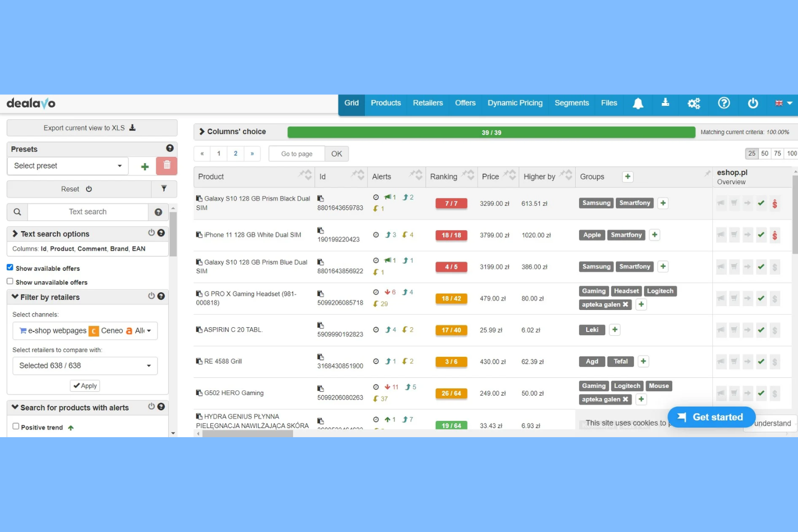
Task: Enable Show unavailable offers
Action: click(x=10, y=281)
